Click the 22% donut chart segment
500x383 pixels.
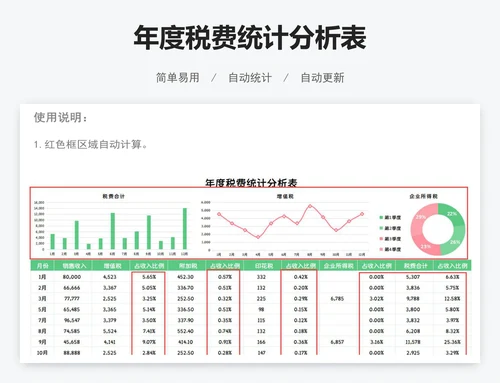[452, 214]
